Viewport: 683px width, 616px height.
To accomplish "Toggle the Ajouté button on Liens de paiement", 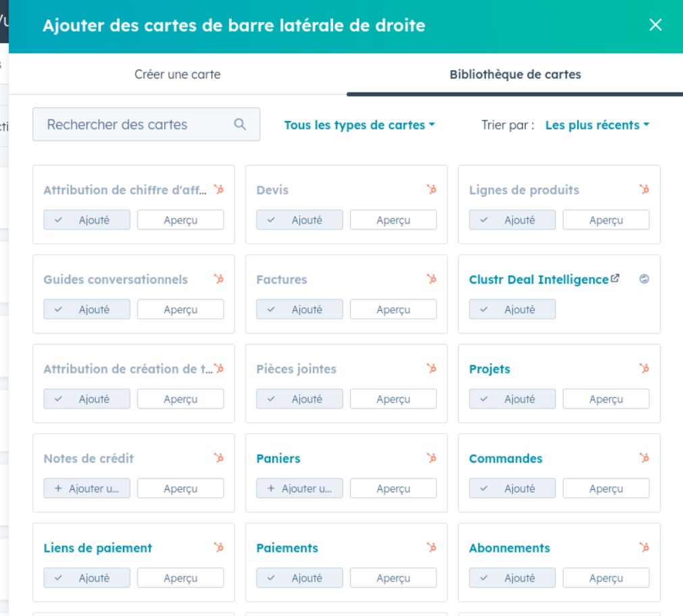I will 86,578.
